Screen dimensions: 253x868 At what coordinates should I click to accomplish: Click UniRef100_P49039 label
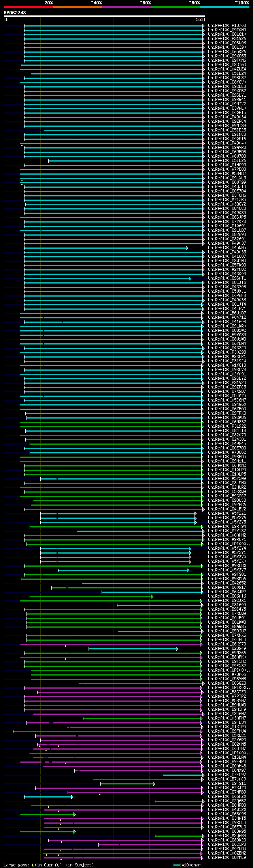point(227,213)
